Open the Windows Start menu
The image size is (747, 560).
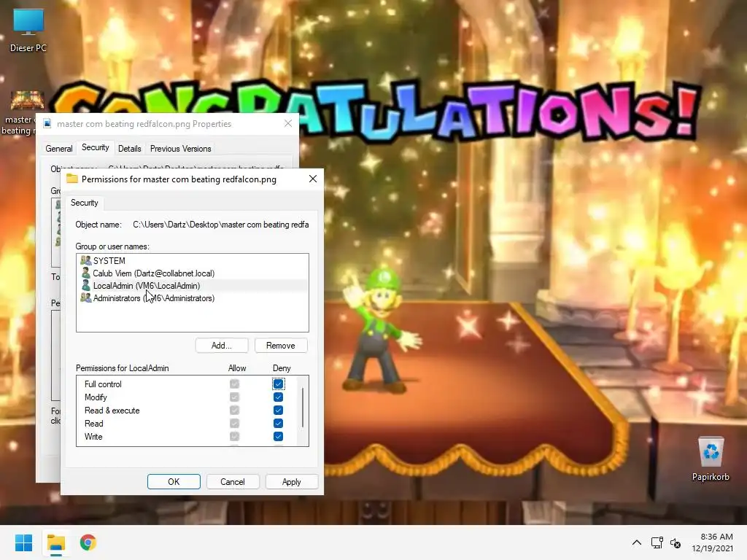[x=23, y=542]
